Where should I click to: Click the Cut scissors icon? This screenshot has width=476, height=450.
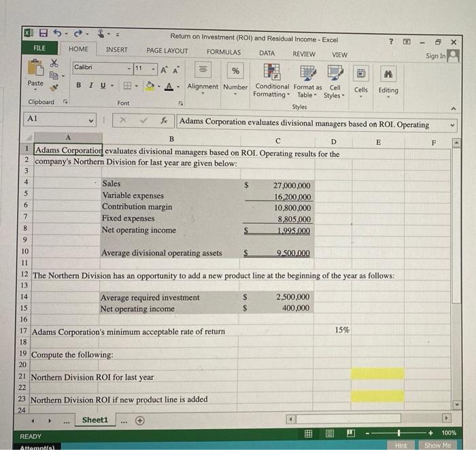(54, 63)
